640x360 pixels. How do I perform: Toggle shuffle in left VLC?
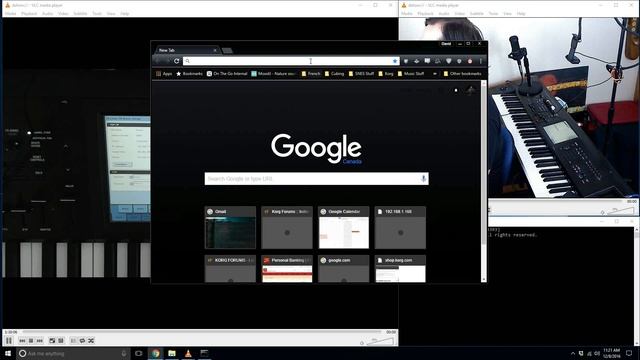pos(91,340)
